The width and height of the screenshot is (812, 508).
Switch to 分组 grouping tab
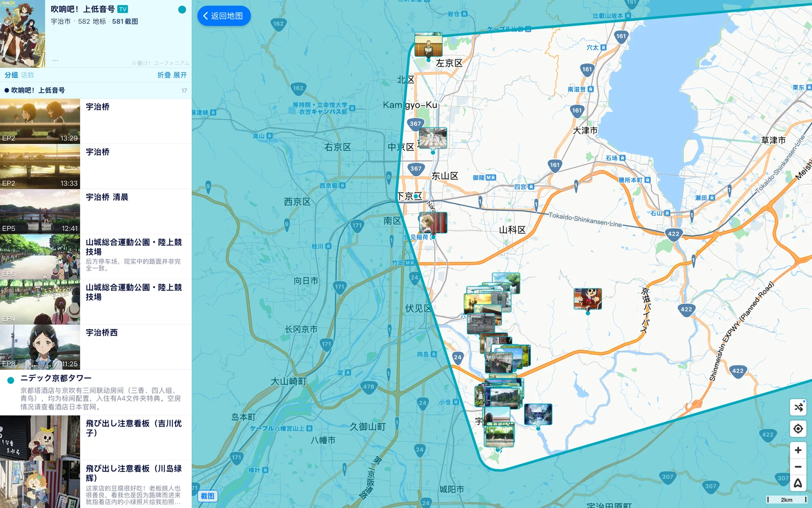pyautogui.click(x=11, y=75)
